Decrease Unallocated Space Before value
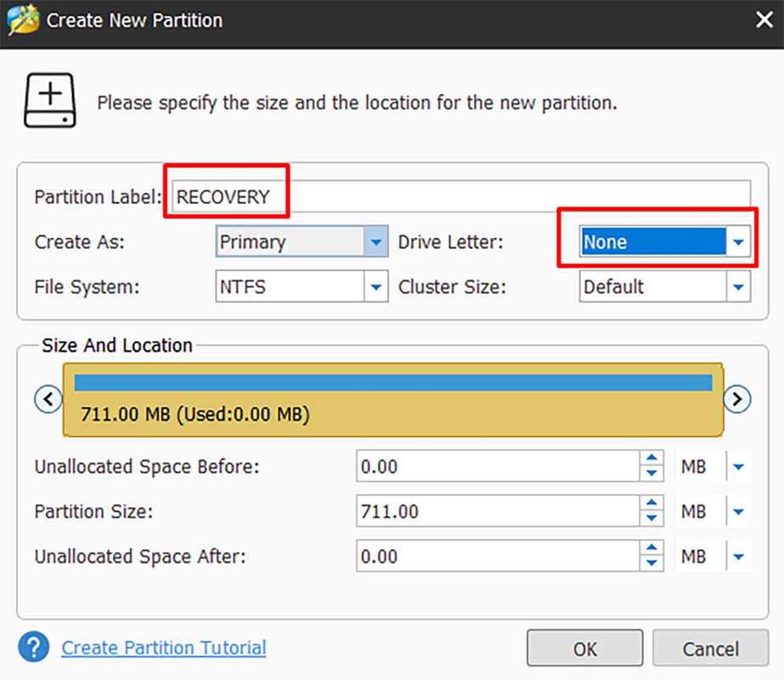The height and width of the screenshot is (680, 784). click(x=651, y=473)
